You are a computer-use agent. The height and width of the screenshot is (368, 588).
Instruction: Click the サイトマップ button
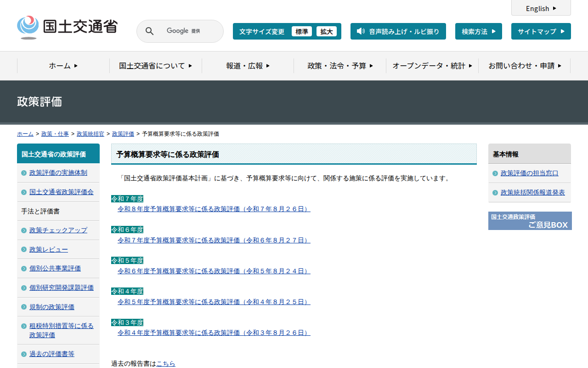(x=541, y=31)
